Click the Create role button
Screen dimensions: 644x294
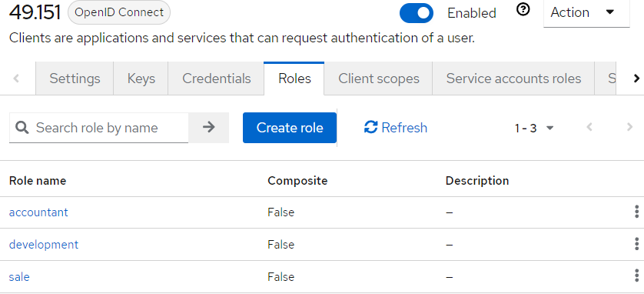pos(290,128)
